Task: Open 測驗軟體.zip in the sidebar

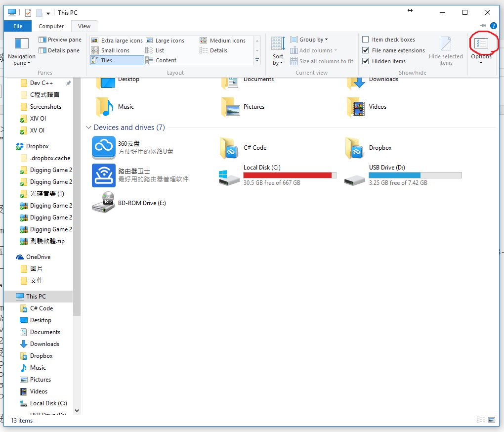Action: (47, 241)
